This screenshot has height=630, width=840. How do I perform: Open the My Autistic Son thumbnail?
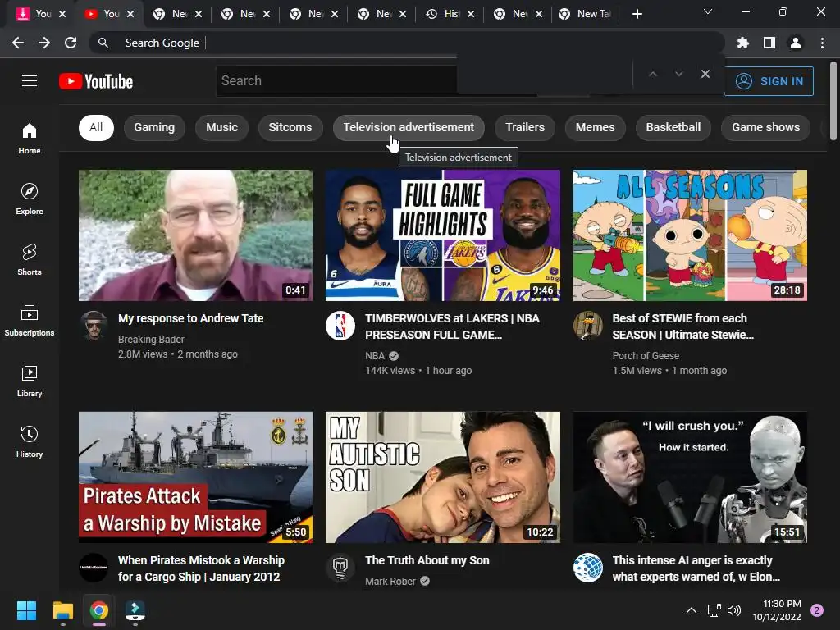442,477
